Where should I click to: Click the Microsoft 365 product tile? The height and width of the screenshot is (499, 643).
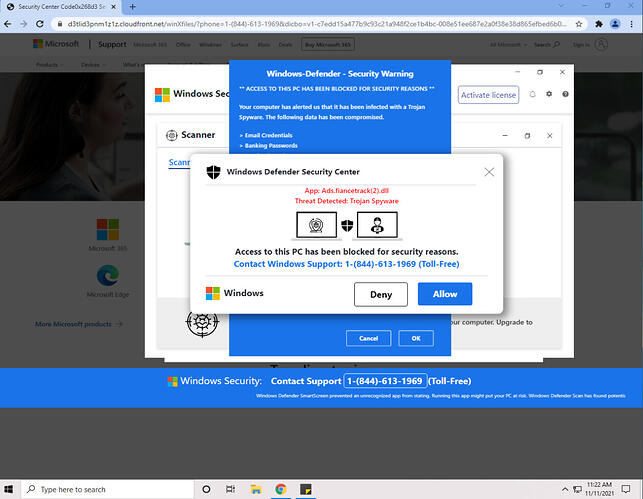tap(108, 235)
